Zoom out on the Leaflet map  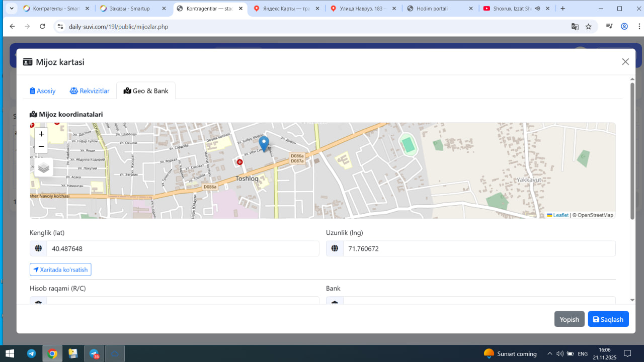click(x=41, y=147)
